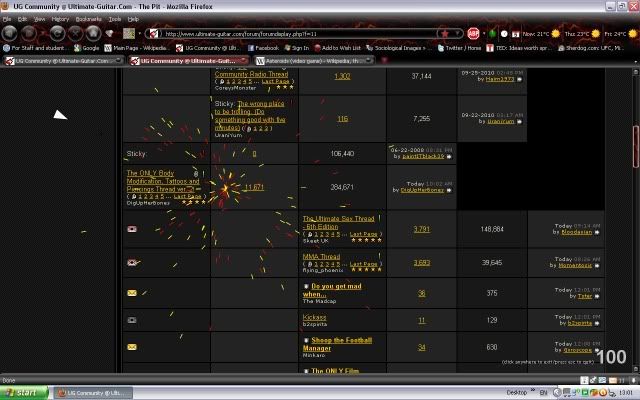This screenshot has width=640, height=400.
Task: Open The ONLY Body Modification thread
Action: tap(163, 181)
